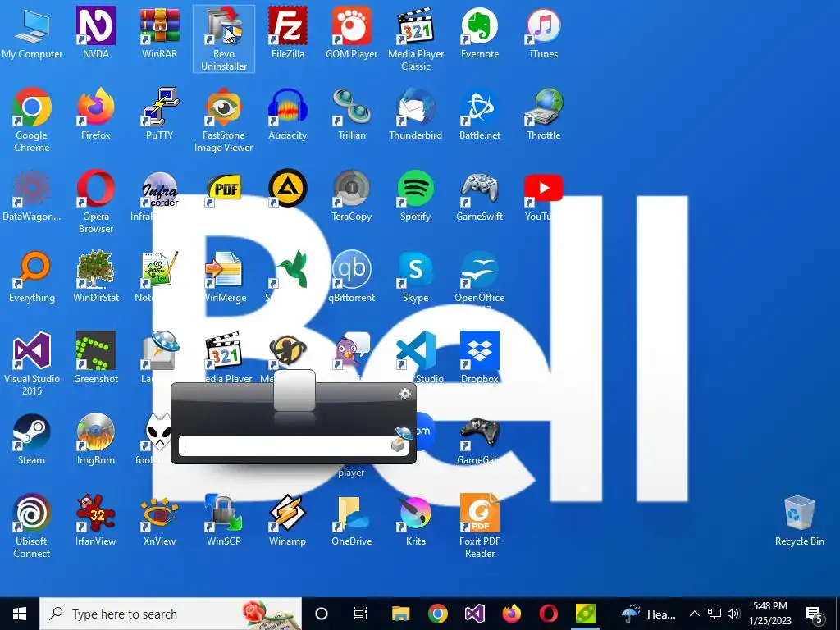
Task: Open Task View on the taskbar
Action: tap(361, 614)
